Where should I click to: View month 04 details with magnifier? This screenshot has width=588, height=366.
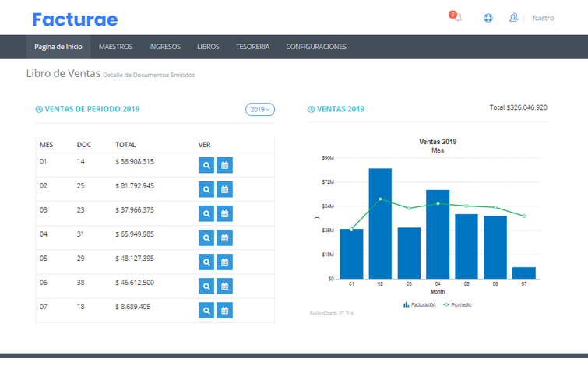206,238
